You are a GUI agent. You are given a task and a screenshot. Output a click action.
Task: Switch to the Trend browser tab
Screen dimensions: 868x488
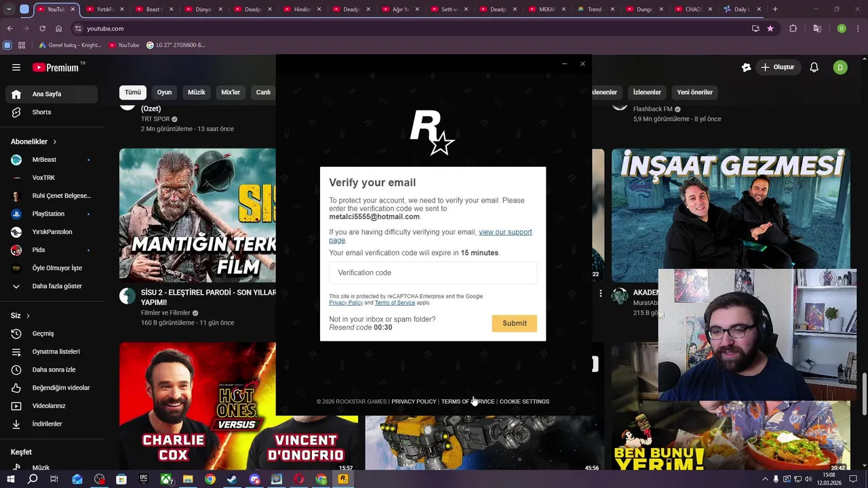[596, 9]
